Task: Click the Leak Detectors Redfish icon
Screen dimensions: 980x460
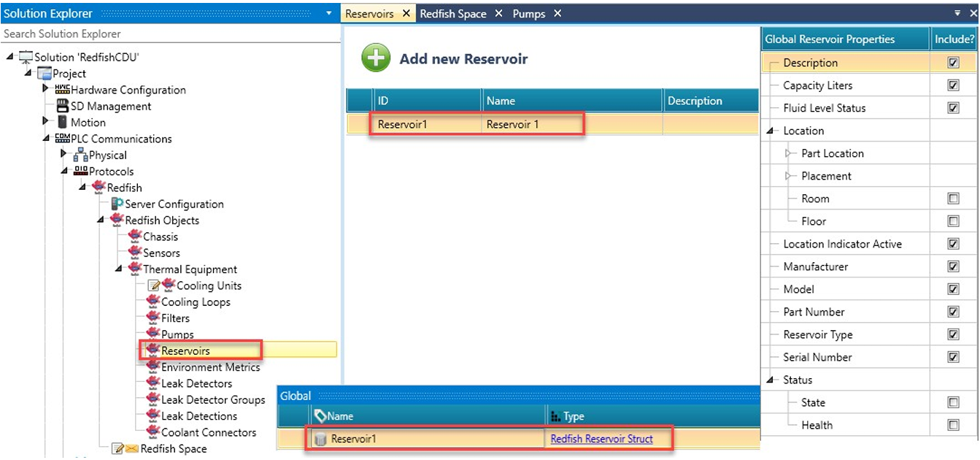Action: (153, 383)
